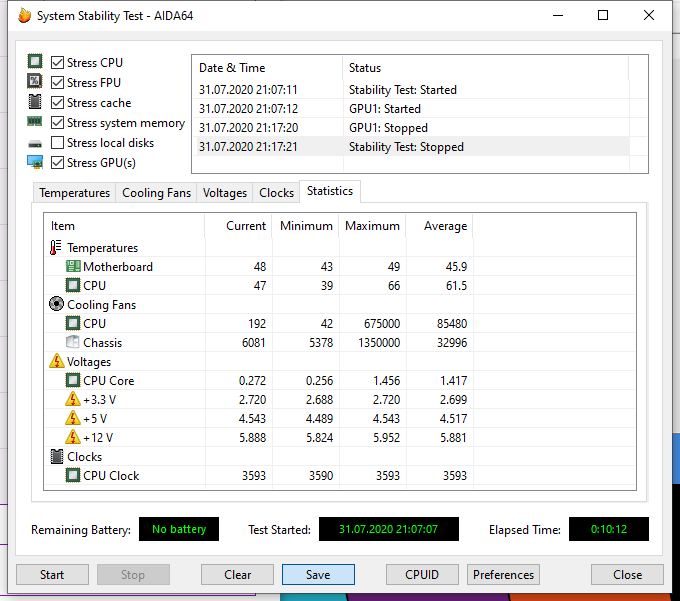Click the +12 V warning icon
680x601 pixels.
tap(73, 437)
